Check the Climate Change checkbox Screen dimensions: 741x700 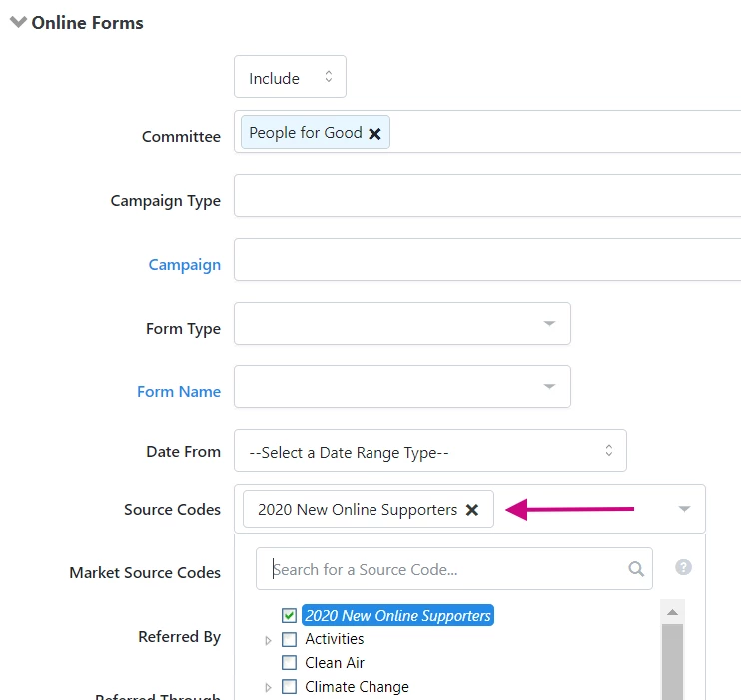289,686
